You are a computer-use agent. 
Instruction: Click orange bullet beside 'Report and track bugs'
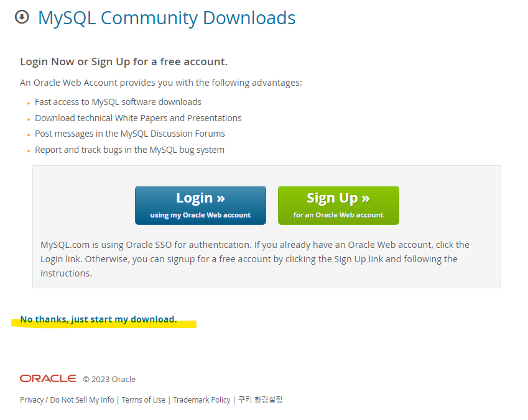[x=29, y=151]
